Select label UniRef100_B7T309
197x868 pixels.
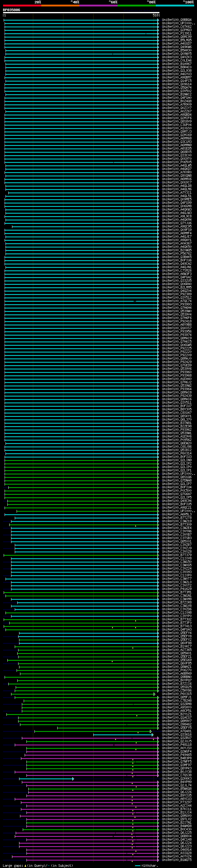coord(177,524)
